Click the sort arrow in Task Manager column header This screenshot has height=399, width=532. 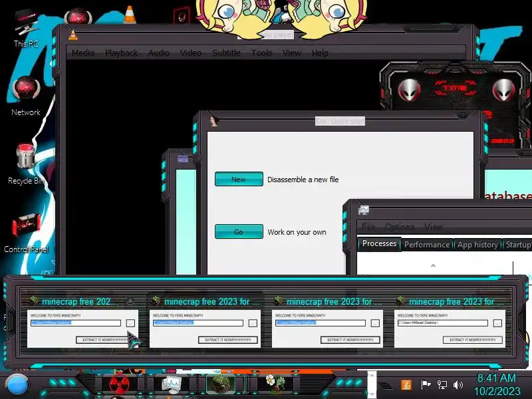coord(433,265)
